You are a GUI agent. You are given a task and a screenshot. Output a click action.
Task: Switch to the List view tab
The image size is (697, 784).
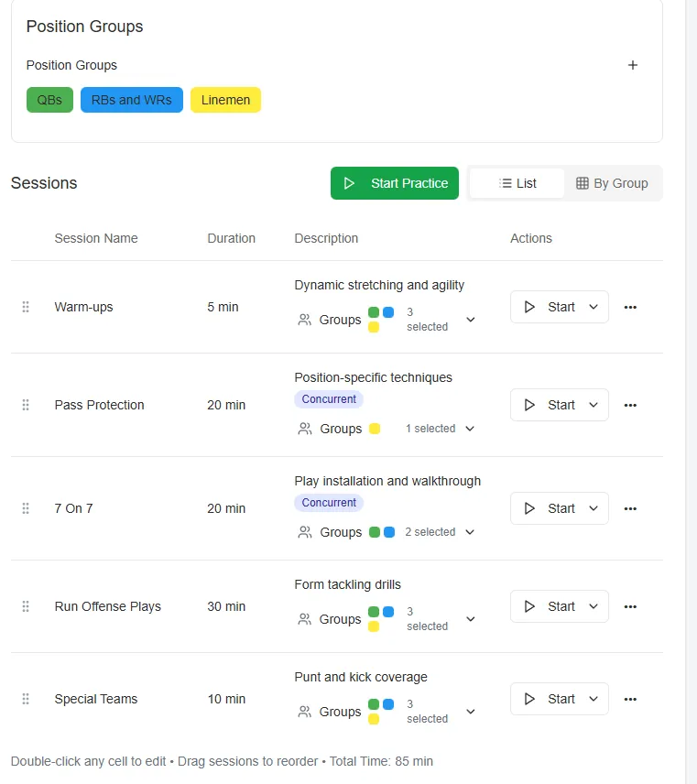pos(517,183)
